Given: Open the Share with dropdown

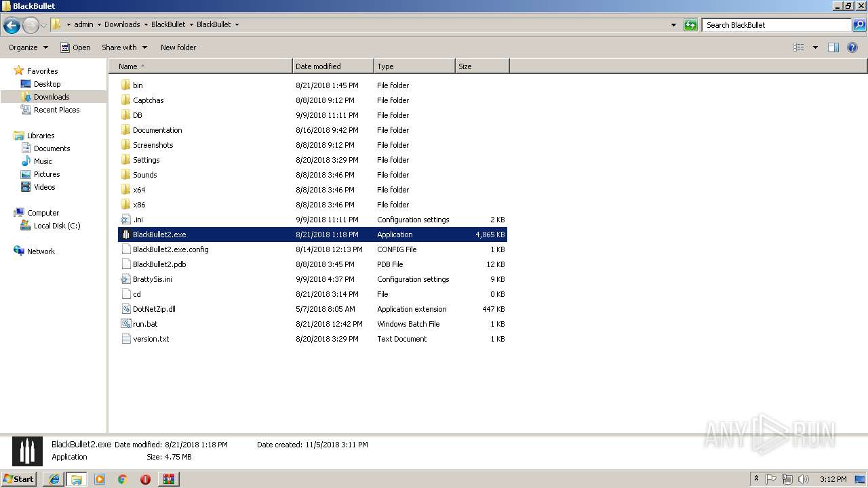Looking at the screenshot, I should 124,47.
